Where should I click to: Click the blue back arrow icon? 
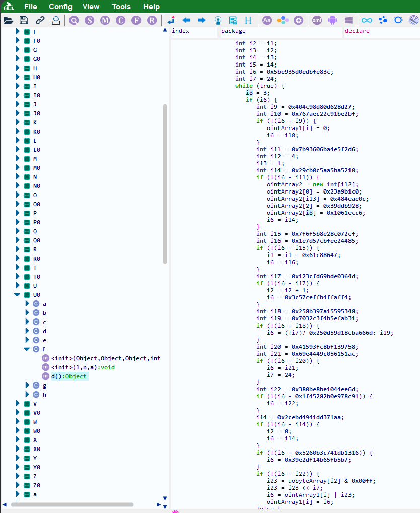coord(186,20)
